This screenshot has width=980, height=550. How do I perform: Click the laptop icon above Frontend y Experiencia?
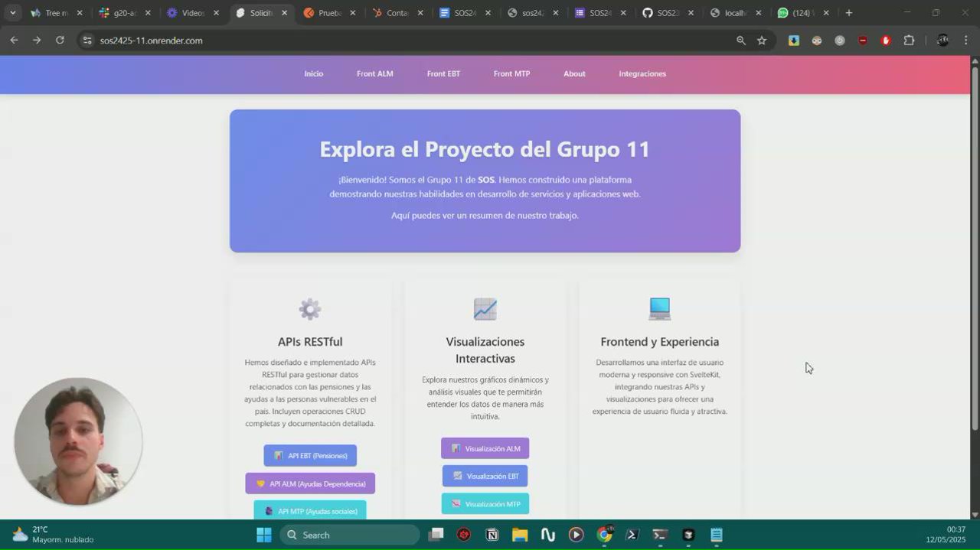coord(659,309)
